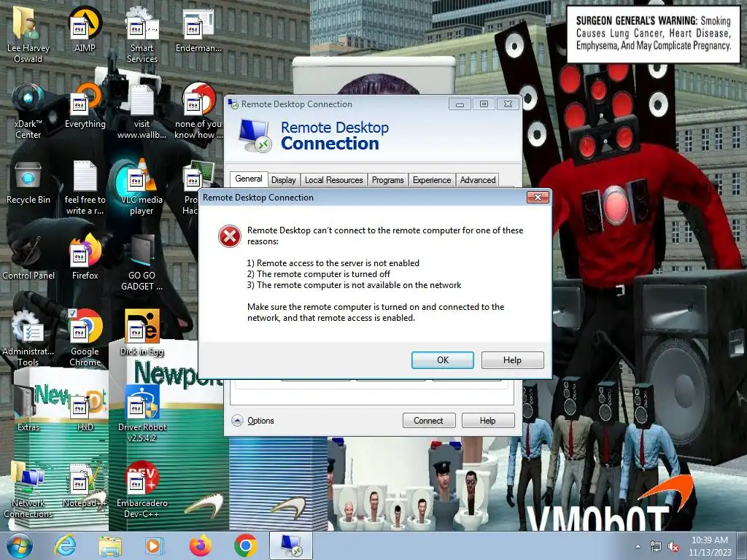Open Windows Media Player taskbar icon
Viewport: 747px width, 560px height.
[x=155, y=545]
